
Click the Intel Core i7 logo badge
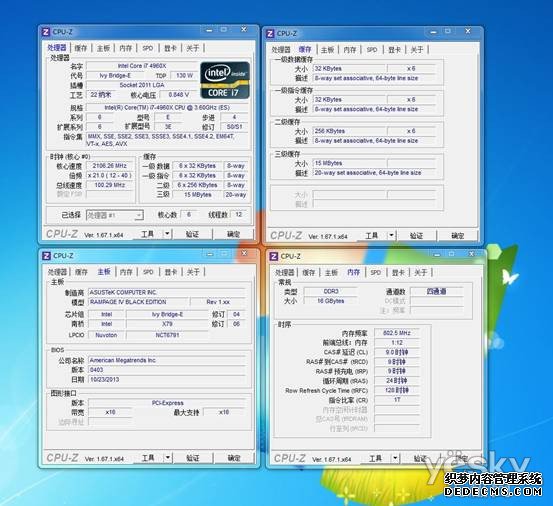pos(225,80)
